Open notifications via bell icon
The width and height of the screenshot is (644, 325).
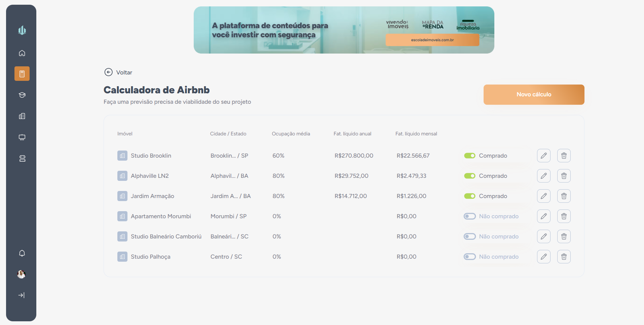click(x=22, y=253)
